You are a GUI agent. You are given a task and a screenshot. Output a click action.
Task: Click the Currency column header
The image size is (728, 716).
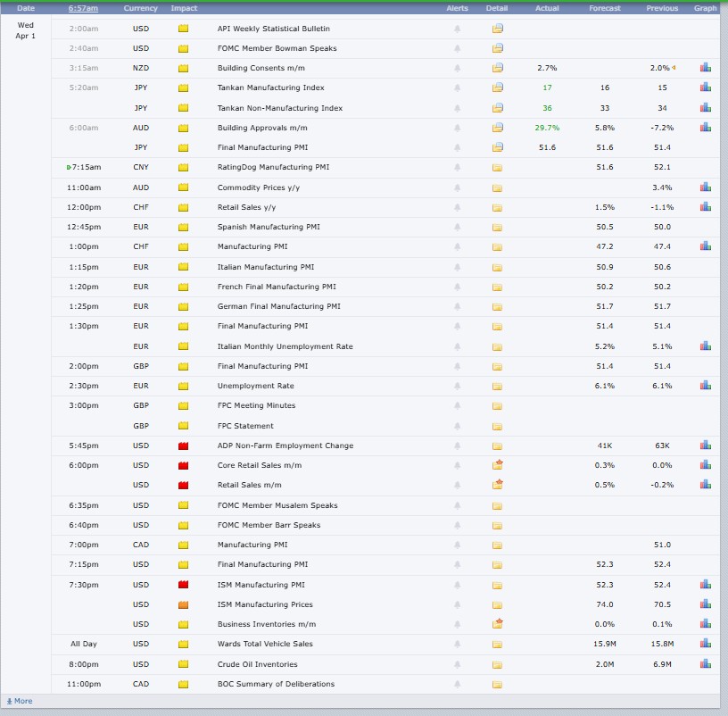point(140,8)
